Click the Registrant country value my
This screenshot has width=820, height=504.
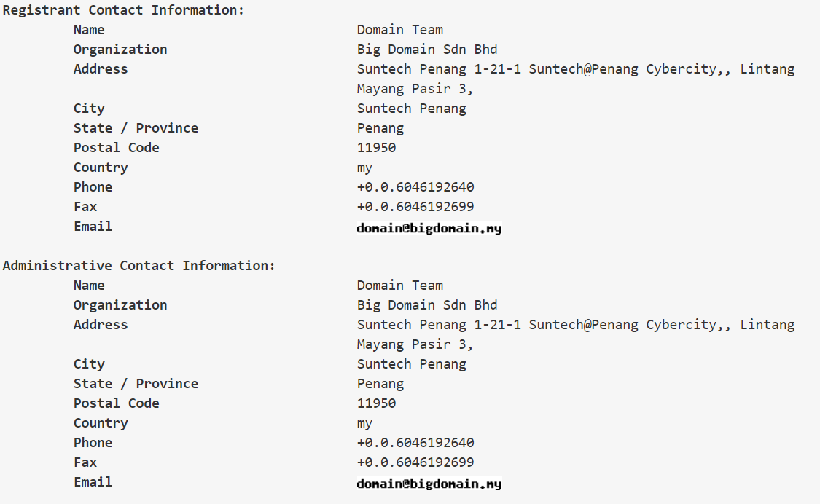pos(364,168)
